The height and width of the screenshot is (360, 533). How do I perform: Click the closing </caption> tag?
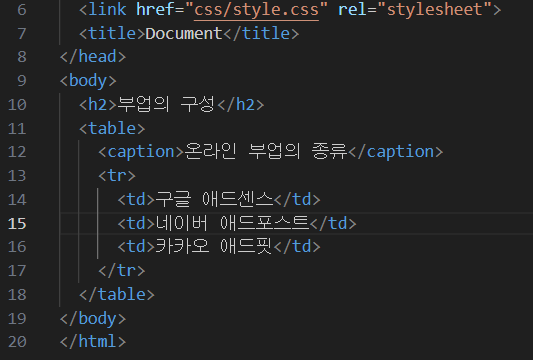(396, 152)
